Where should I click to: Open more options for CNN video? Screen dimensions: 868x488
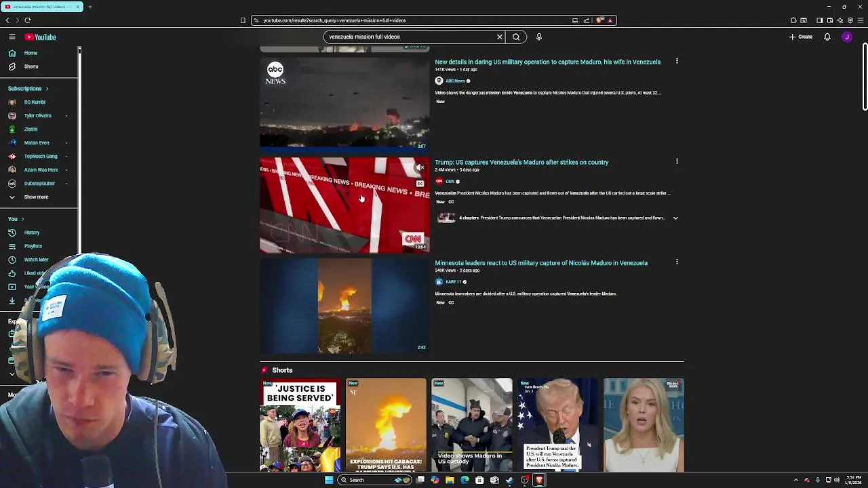click(x=677, y=161)
